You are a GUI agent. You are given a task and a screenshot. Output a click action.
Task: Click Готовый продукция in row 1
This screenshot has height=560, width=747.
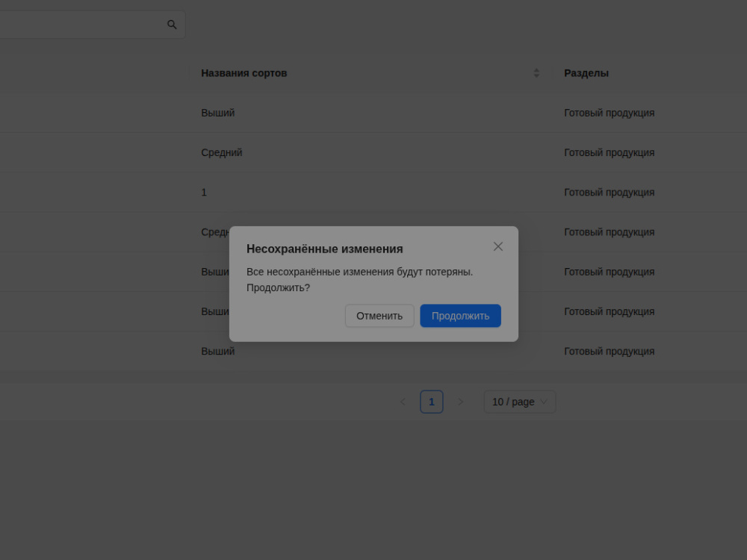coord(610,193)
